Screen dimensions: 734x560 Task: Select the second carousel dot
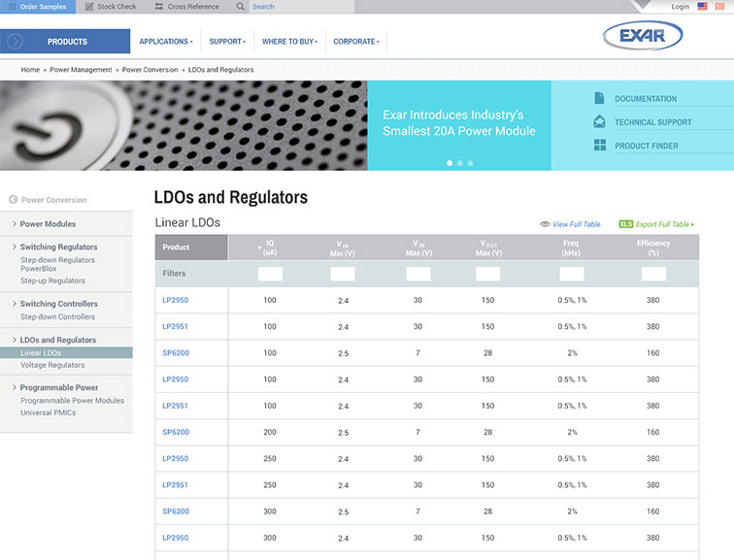point(459,163)
